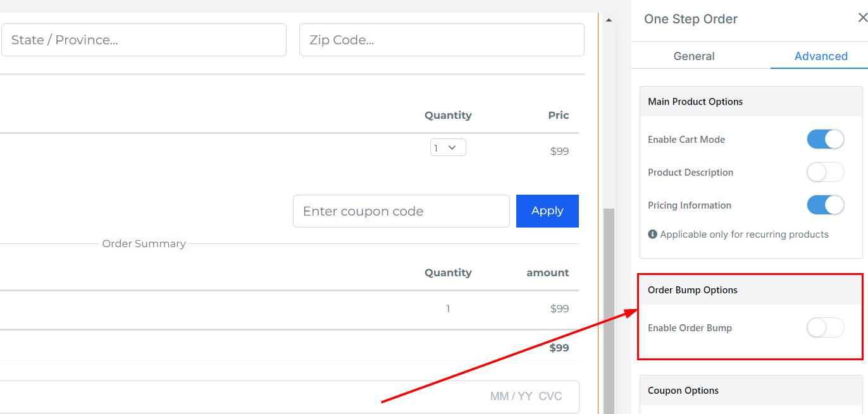This screenshot has height=414, width=868.
Task: Click the scrollbar up arrow
Action: click(609, 21)
